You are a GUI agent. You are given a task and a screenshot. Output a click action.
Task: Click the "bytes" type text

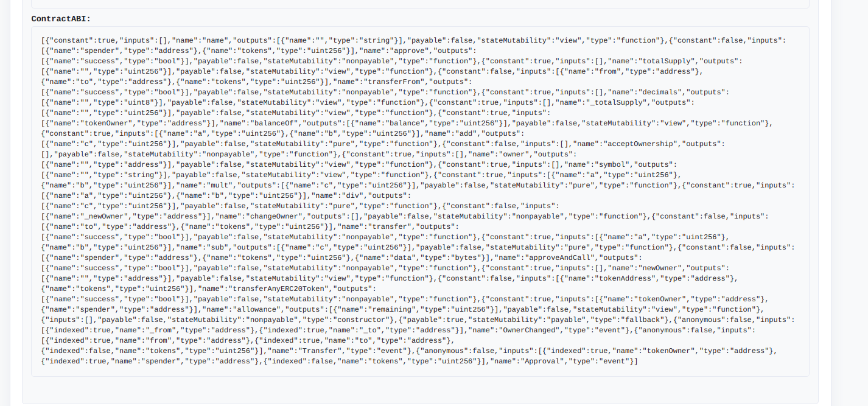coord(470,257)
